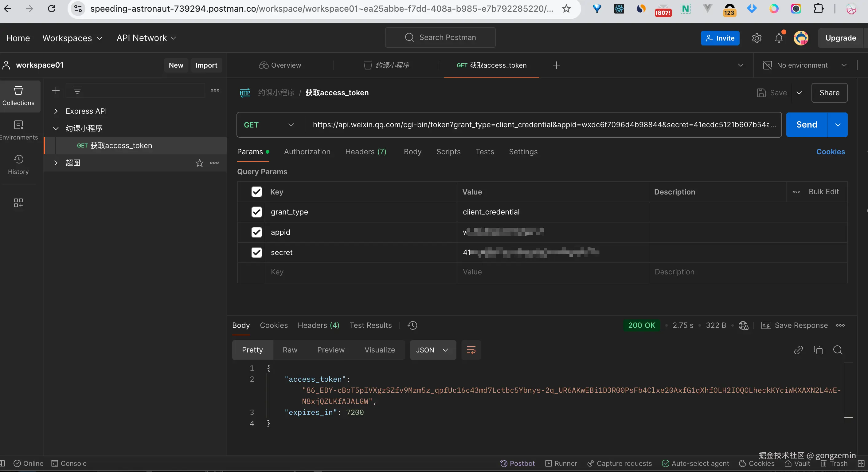Expand the Express API collection
Viewport: 868px width, 472px height.
pos(56,111)
